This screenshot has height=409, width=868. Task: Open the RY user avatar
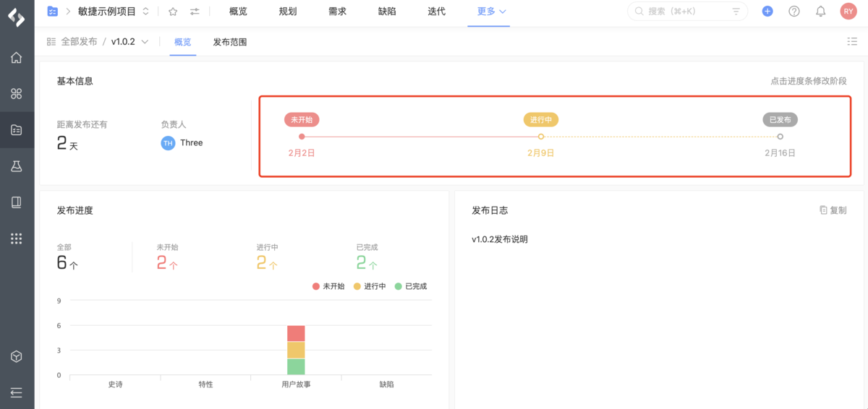coord(848,12)
